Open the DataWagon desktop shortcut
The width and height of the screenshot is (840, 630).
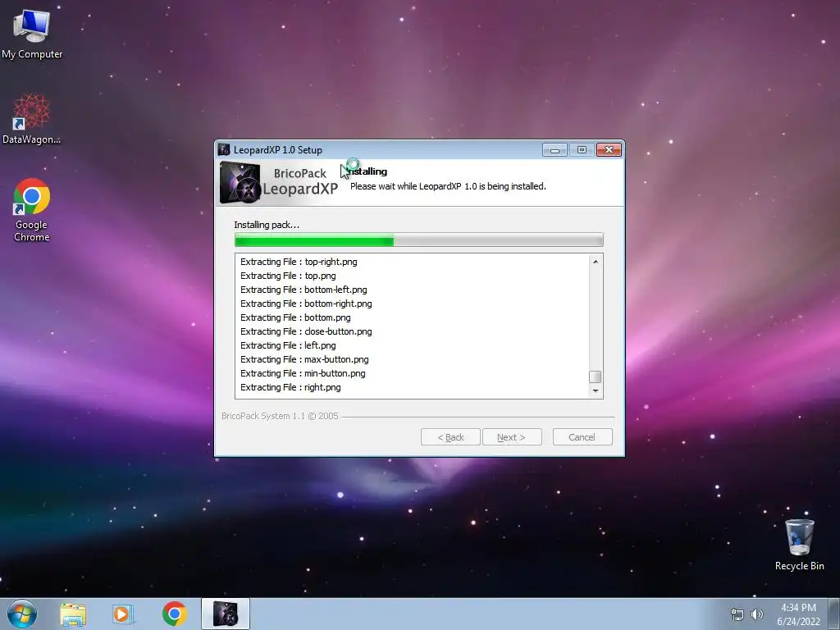click(x=31, y=118)
